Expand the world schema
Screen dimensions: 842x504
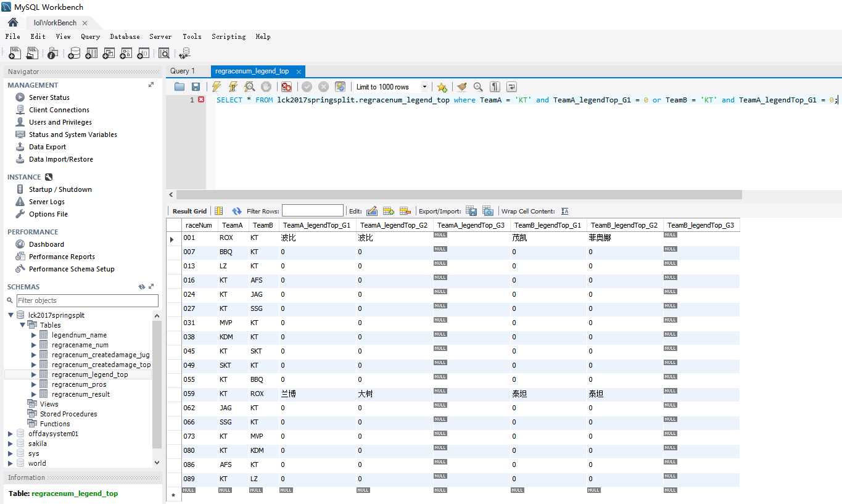coord(10,463)
